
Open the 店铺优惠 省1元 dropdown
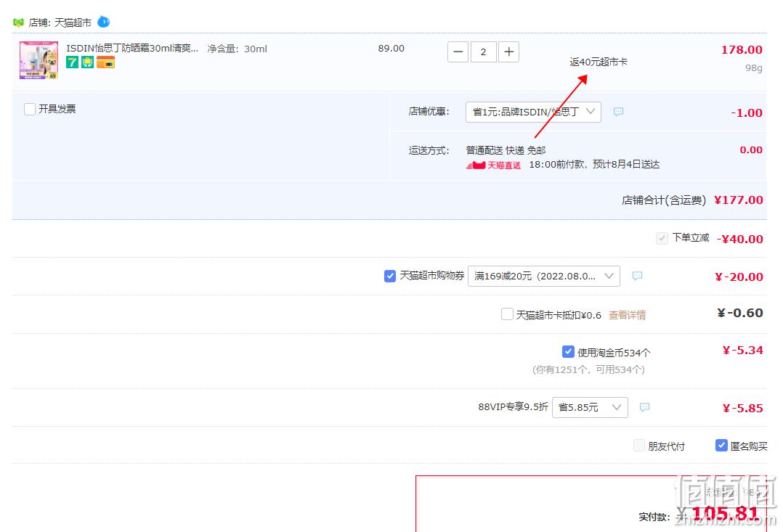(x=533, y=112)
